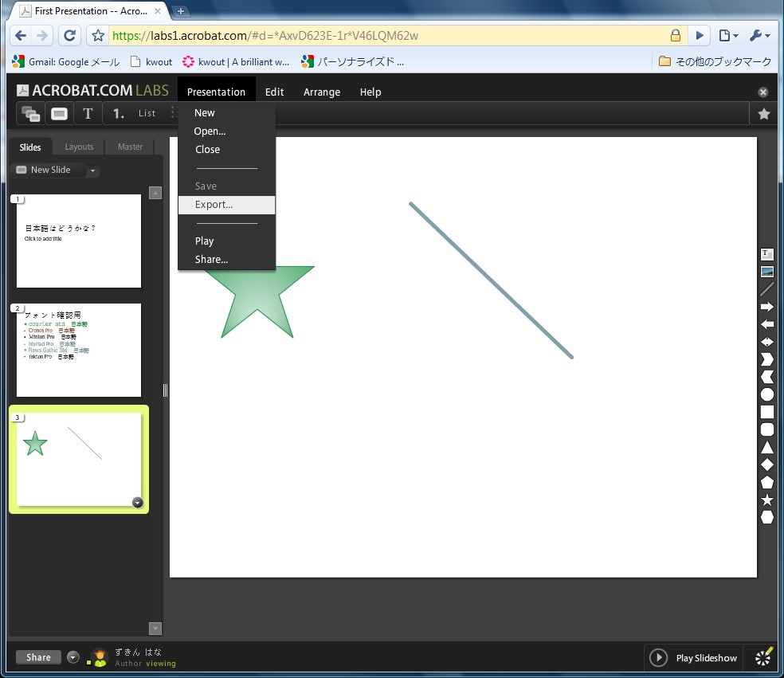Click the single slide toolbar icon
Viewport: 784px width, 678px height.
tap(59, 114)
